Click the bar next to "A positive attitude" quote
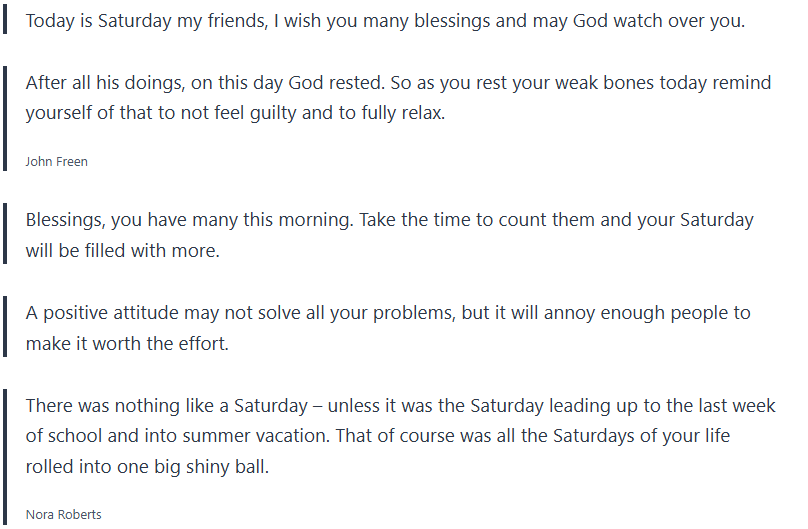 coord(5,326)
